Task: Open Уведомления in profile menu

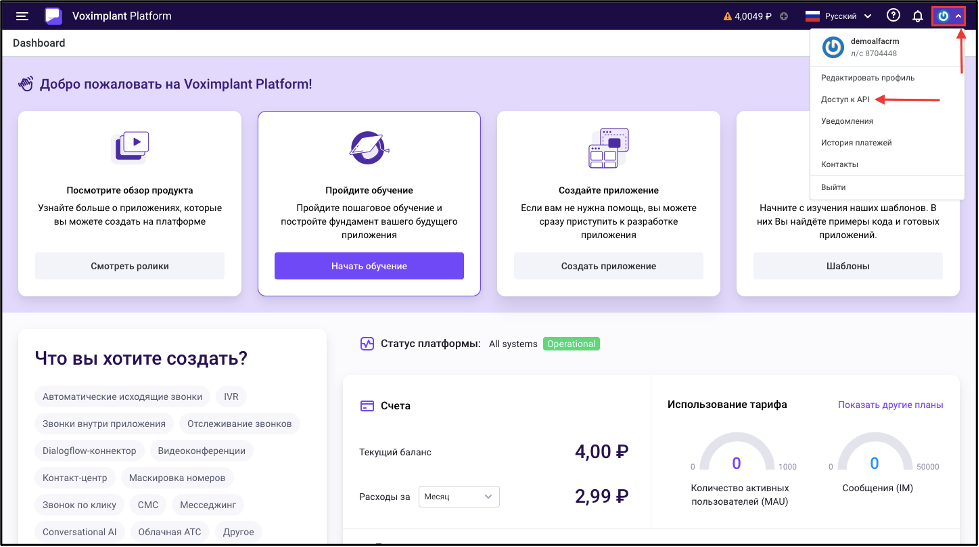Action: click(847, 121)
